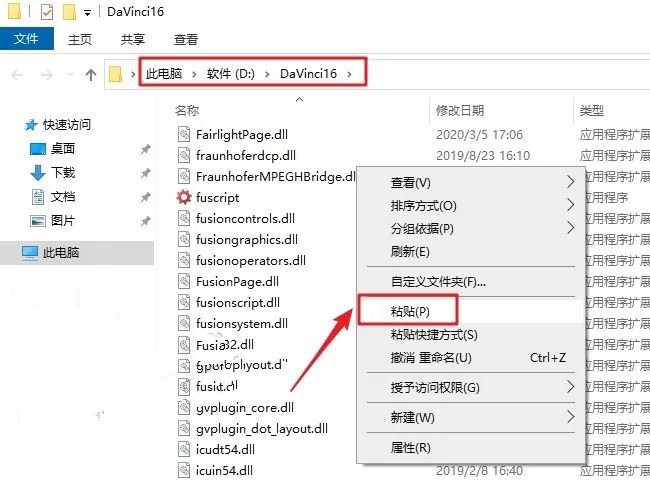Click the fuscript gear application icon
The width and height of the screenshot is (650, 482).
point(184,197)
